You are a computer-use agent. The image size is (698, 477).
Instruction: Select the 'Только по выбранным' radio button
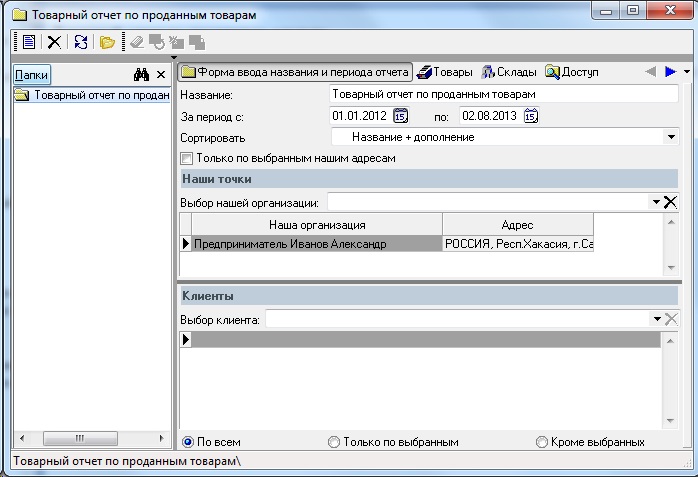coord(333,442)
